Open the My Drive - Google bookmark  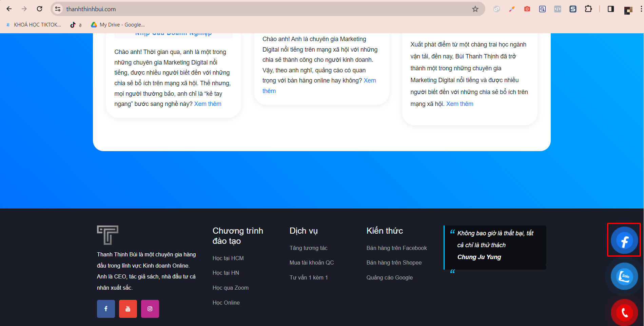[x=118, y=25]
